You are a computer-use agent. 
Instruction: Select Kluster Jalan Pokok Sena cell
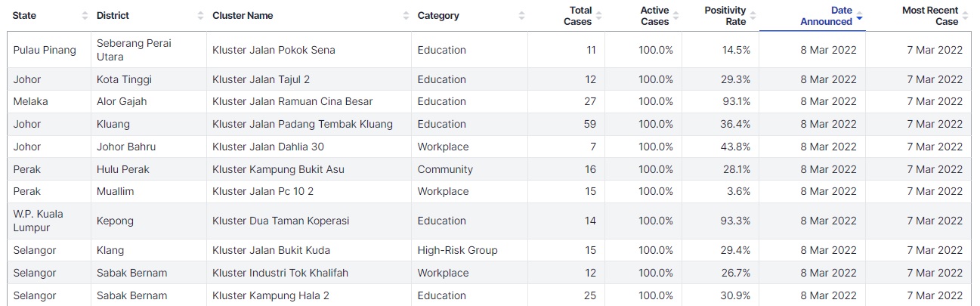(x=274, y=50)
